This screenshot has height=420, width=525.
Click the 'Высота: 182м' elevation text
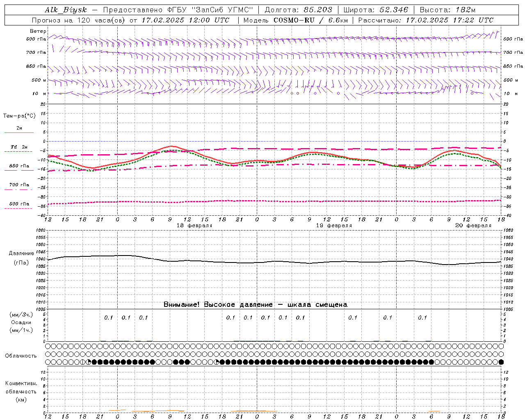point(448,10)
